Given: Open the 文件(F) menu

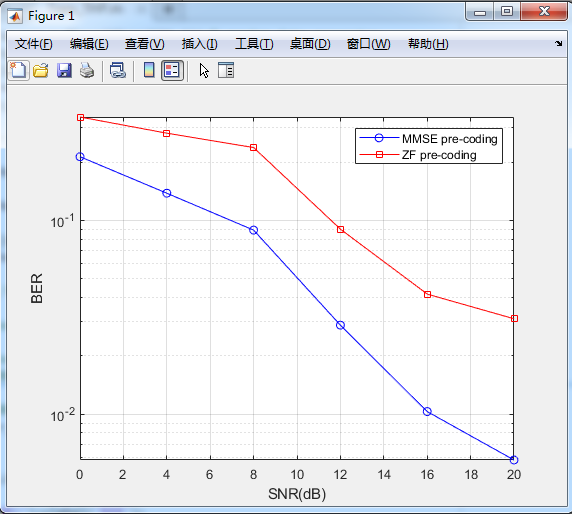Looking at the screenshot, I should pyautogui.click(x=34, y=44).
